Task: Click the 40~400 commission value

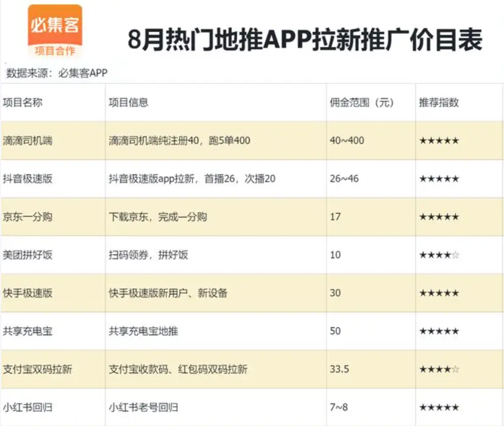Action: pos(347,141)
